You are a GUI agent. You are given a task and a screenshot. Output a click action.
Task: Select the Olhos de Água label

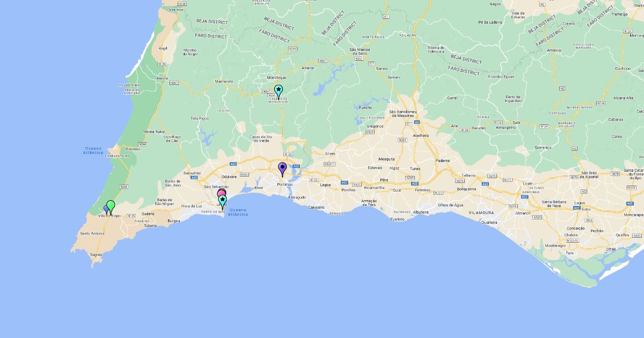click(450, 205)
